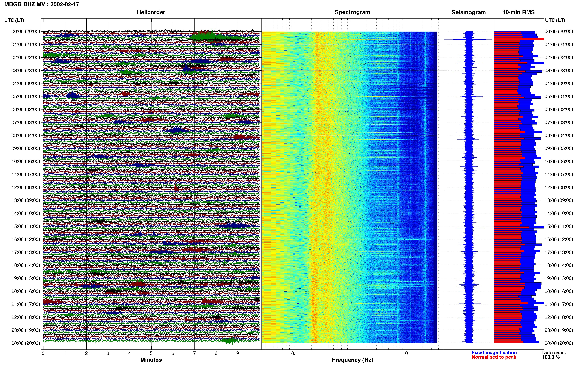Click the red 'Normalised to peak' legend text
The width and height of the screenshot is (588, 368).
494,357
